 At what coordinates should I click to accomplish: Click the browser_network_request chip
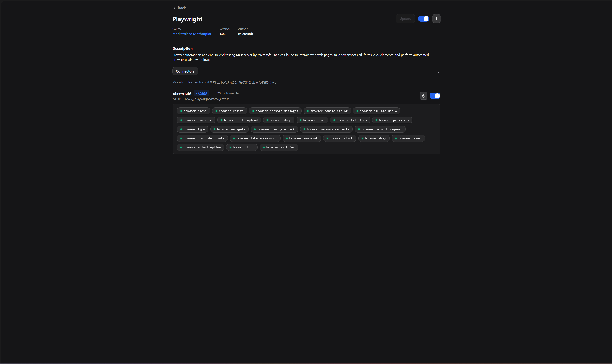click(x=380, y=129)
